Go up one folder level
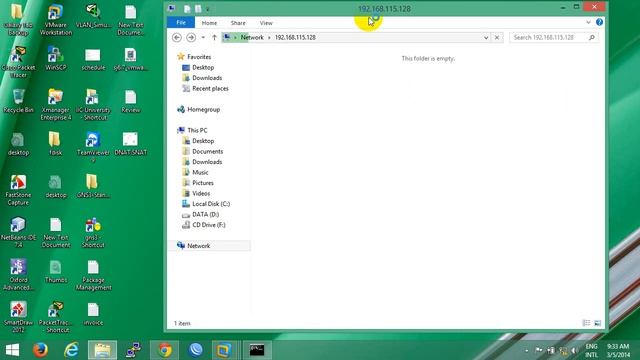 tap(214, 38)
